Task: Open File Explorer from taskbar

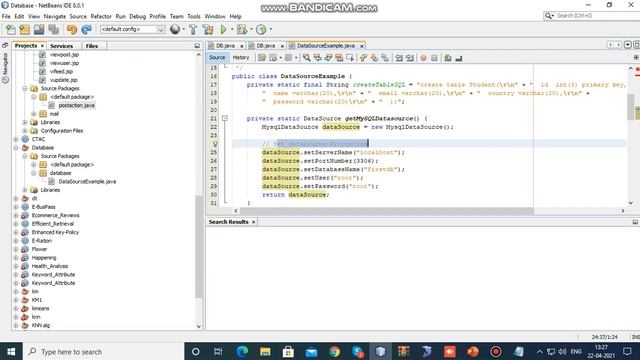Action: (265, 351)
